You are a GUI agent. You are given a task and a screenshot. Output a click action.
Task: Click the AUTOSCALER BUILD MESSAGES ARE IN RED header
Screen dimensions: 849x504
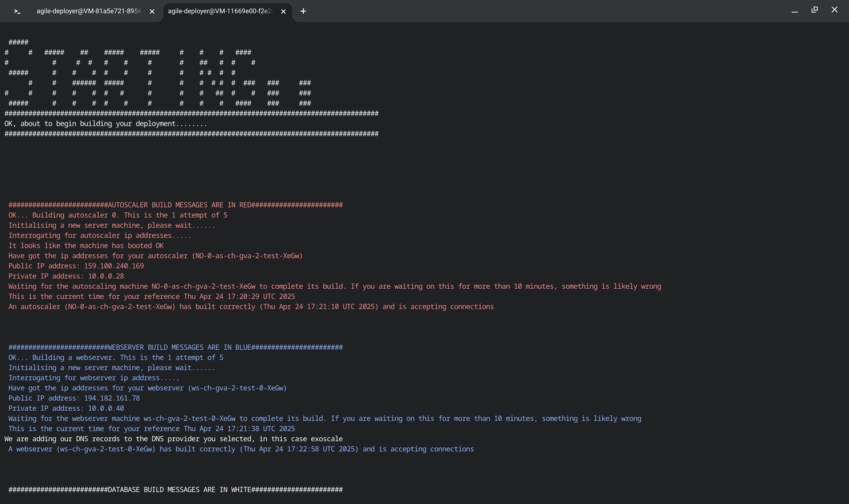pos(176,205)
